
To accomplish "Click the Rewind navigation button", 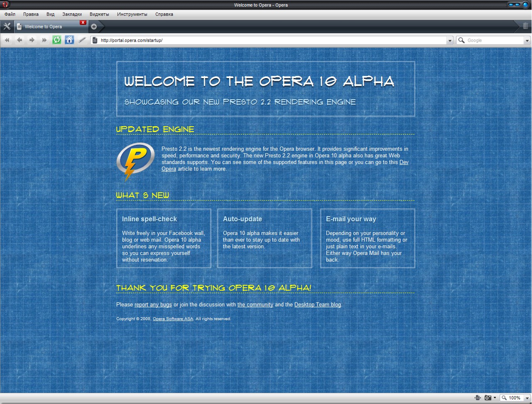I will (7, 40).
